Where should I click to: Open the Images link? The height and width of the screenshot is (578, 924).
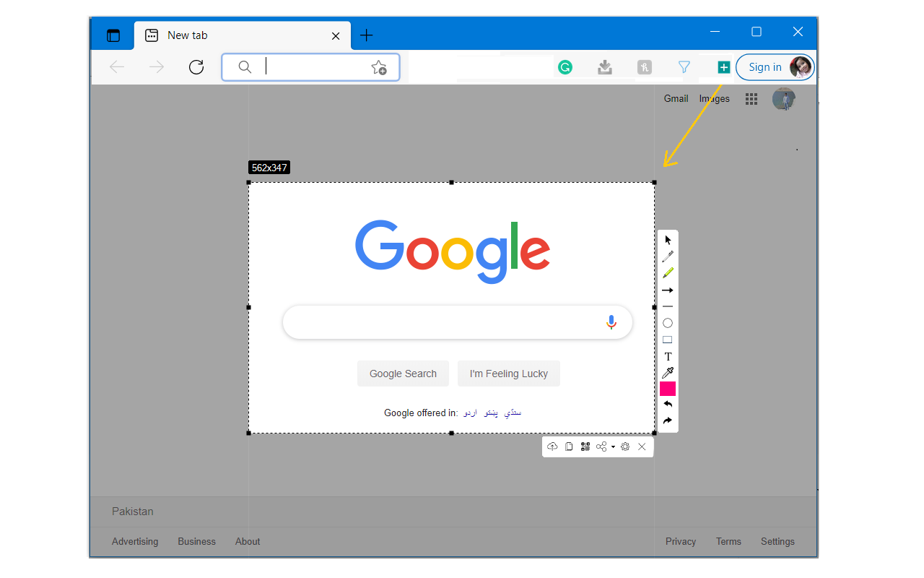[714, 99]
